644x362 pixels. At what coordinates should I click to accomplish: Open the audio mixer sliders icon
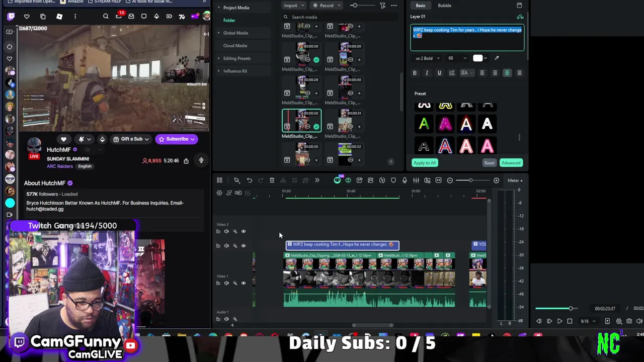point(416,180)
